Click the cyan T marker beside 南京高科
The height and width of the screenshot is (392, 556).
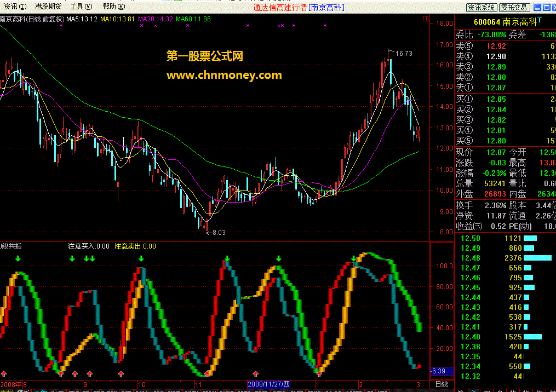(540, 20)
